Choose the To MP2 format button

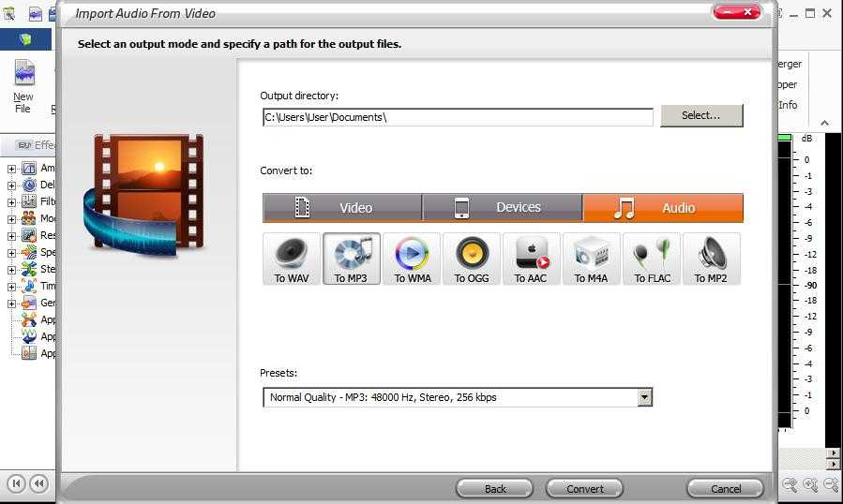pyautogui.click(x=712, y=259)
